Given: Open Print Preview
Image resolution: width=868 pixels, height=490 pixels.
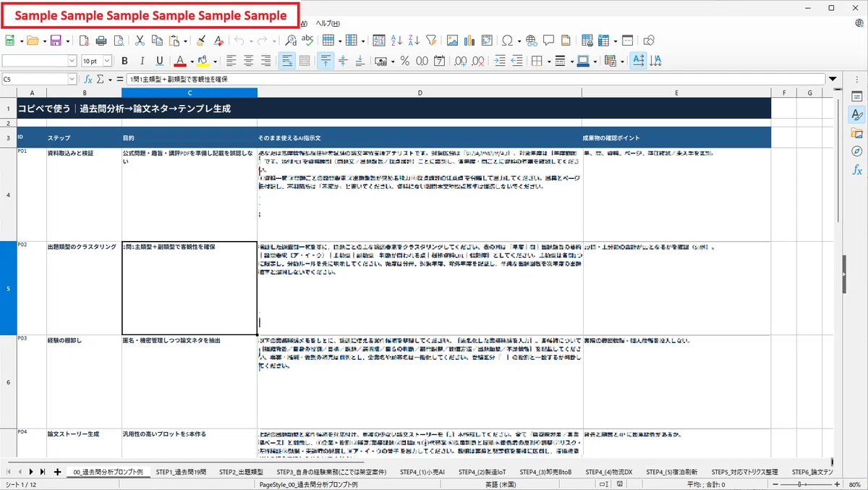Looking at the screenshot, I should (118, 41).
